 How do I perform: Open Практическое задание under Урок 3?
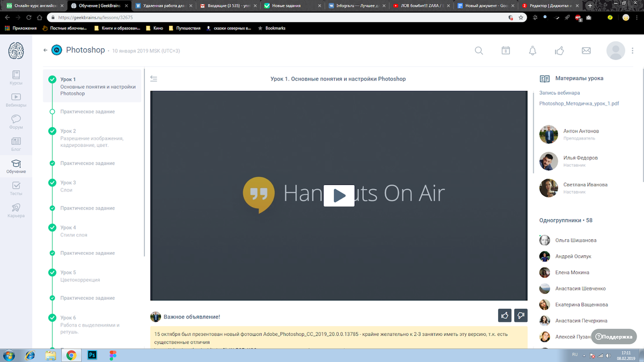pos(87,208)
